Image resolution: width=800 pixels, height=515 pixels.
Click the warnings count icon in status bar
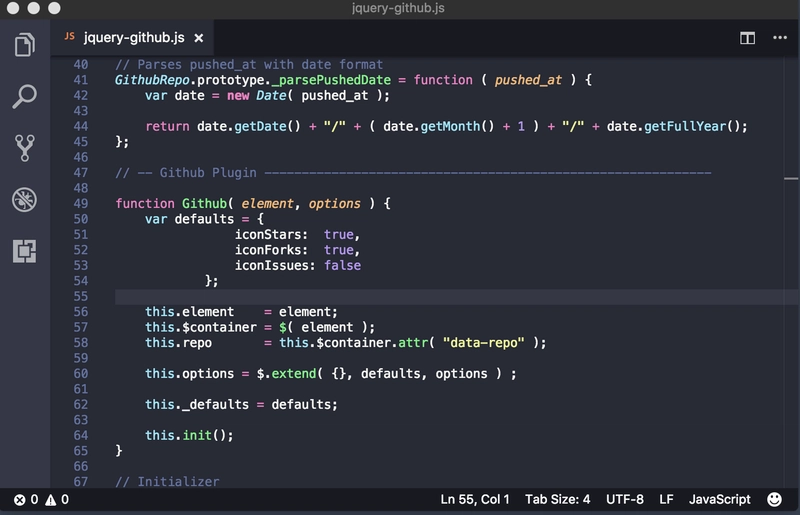click(51, 500)
